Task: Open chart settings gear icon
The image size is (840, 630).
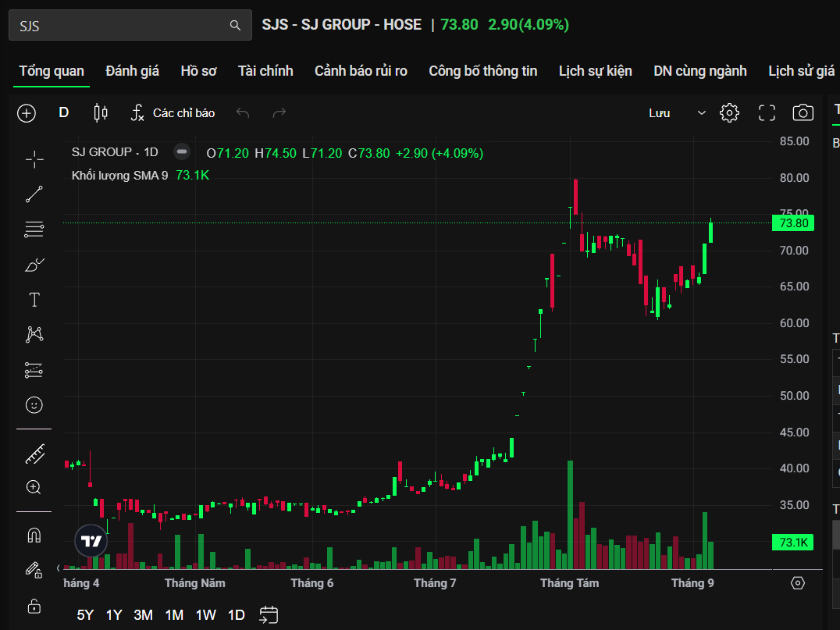Action: tap(729, 113)
